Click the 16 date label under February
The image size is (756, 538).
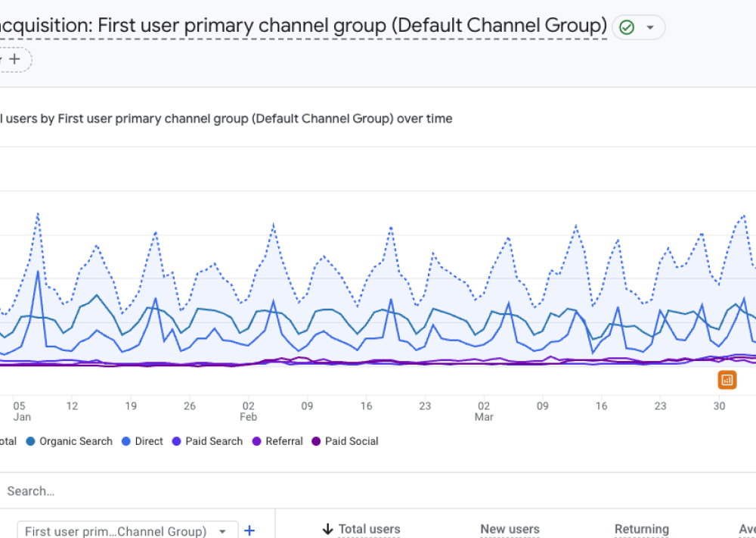366,406
